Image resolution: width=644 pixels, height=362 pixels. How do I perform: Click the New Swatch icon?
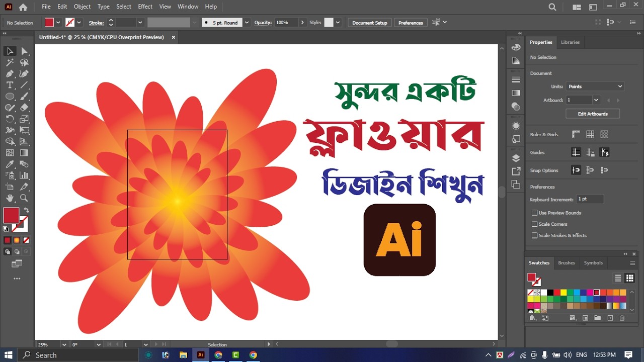point(610,318)
